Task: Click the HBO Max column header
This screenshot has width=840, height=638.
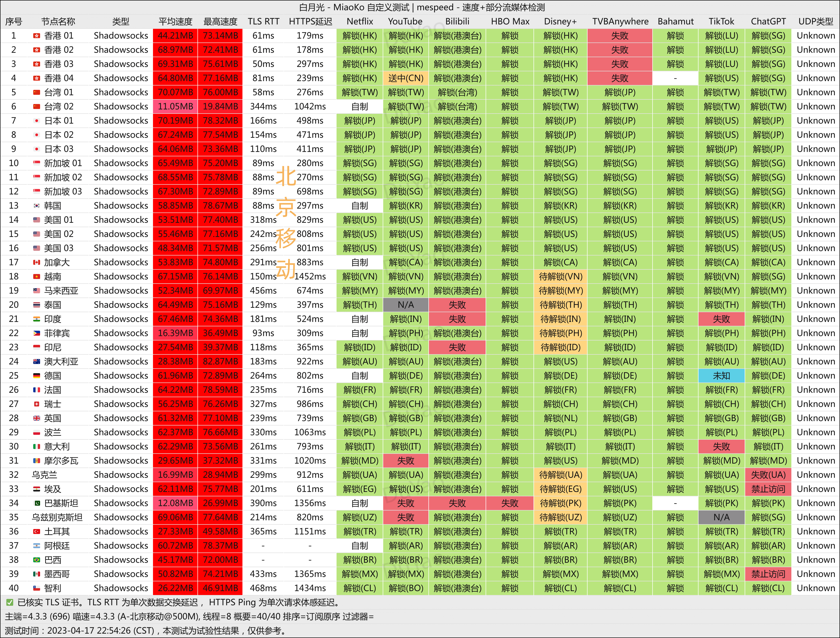Action: [x=510, y=21]
